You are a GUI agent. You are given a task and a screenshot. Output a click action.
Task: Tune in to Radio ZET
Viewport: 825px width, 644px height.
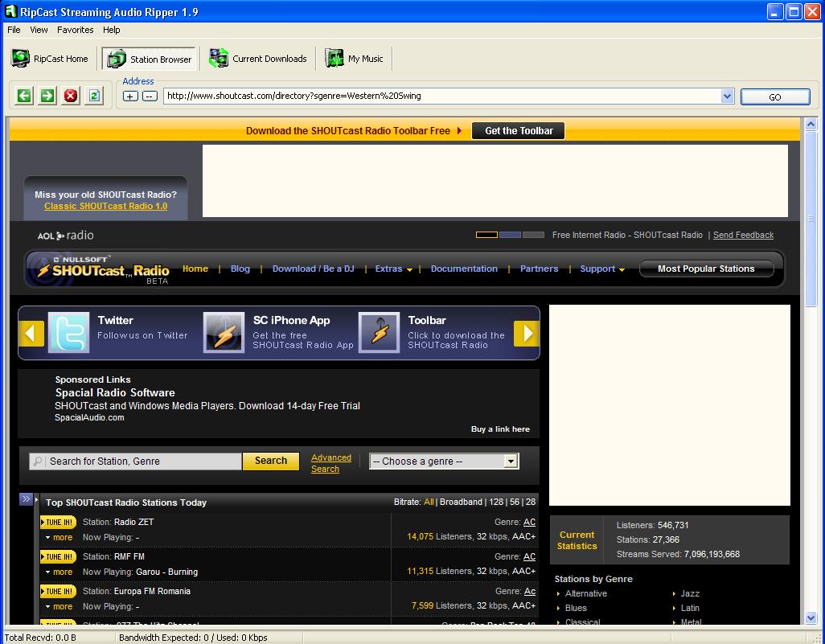pyautogui.click(x=59, y=522)
